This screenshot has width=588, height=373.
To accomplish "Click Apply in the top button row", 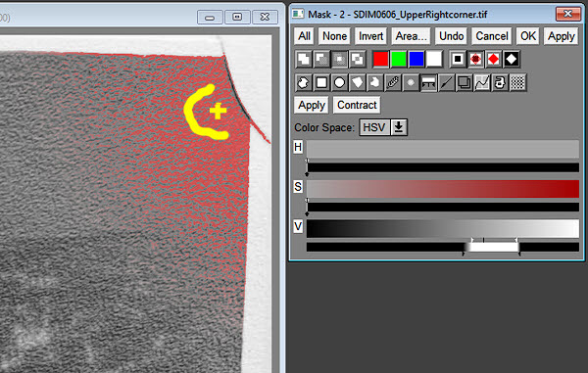I will click(561, 36).
